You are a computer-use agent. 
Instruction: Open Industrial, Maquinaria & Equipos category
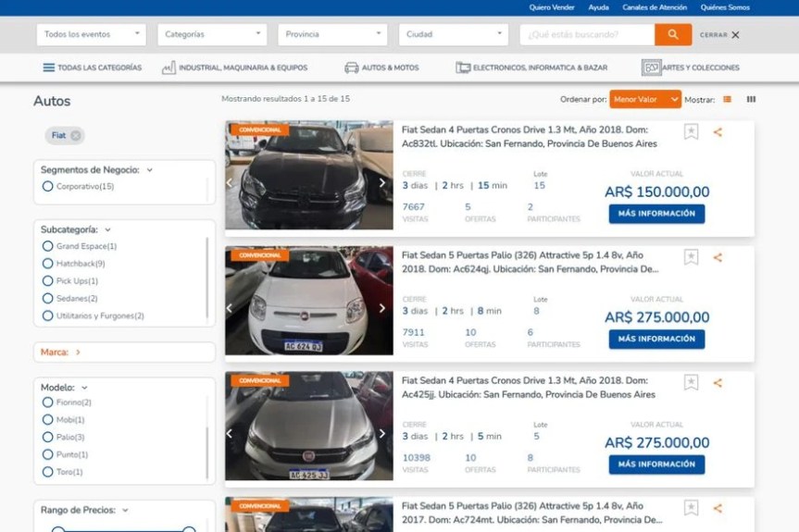click(234, 68)
